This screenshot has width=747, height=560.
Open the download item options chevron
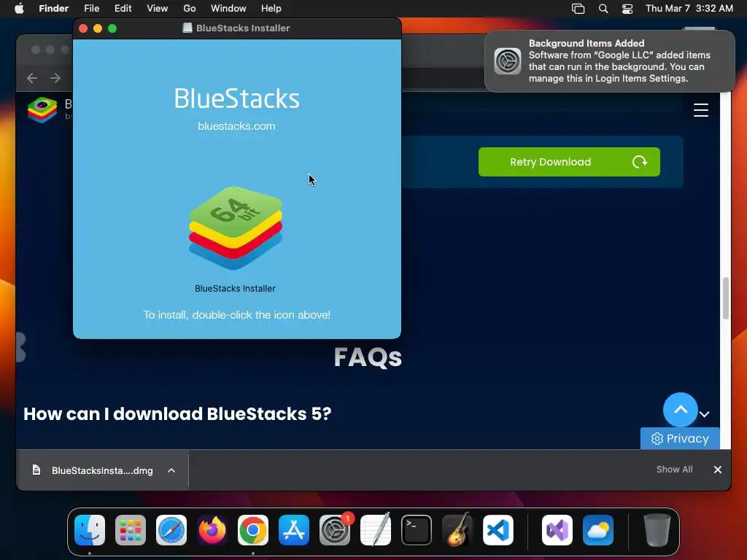coord(171,470)
